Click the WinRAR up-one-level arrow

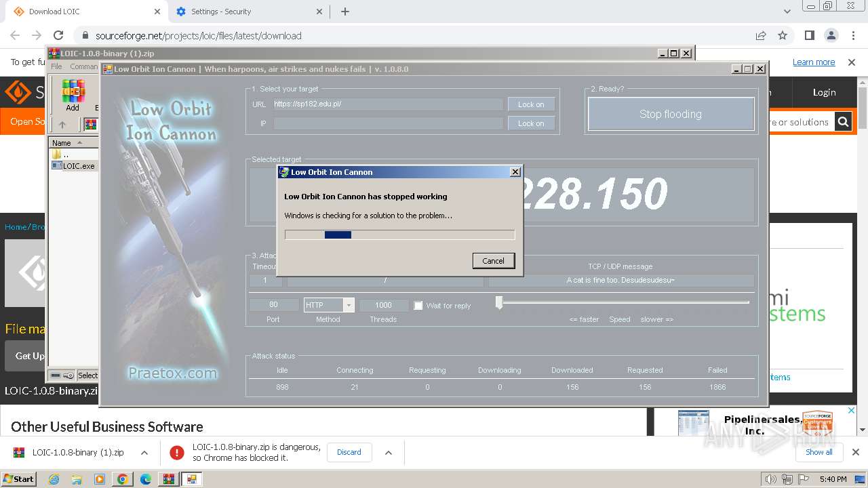click(62, 125)
